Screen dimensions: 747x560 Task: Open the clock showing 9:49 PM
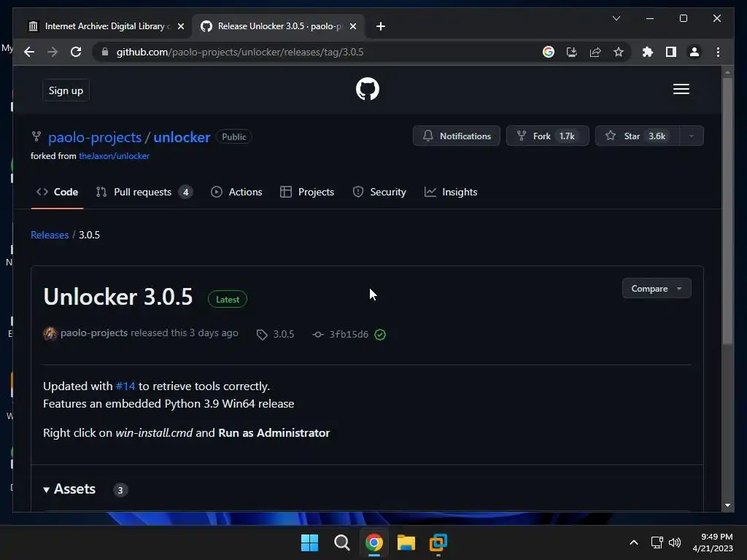713,542
